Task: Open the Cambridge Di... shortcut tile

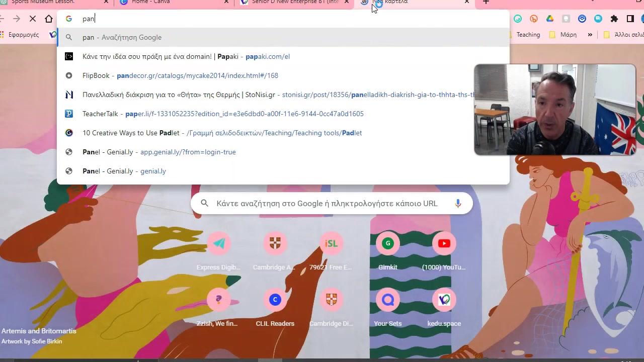Action: click(x=331, y=307)
